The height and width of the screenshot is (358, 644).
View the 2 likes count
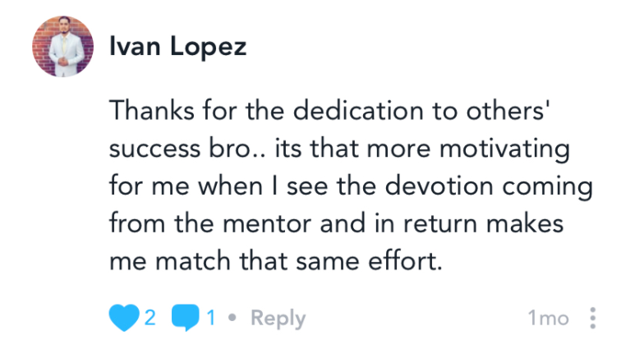pyautogui.click(x=149, y=318)
